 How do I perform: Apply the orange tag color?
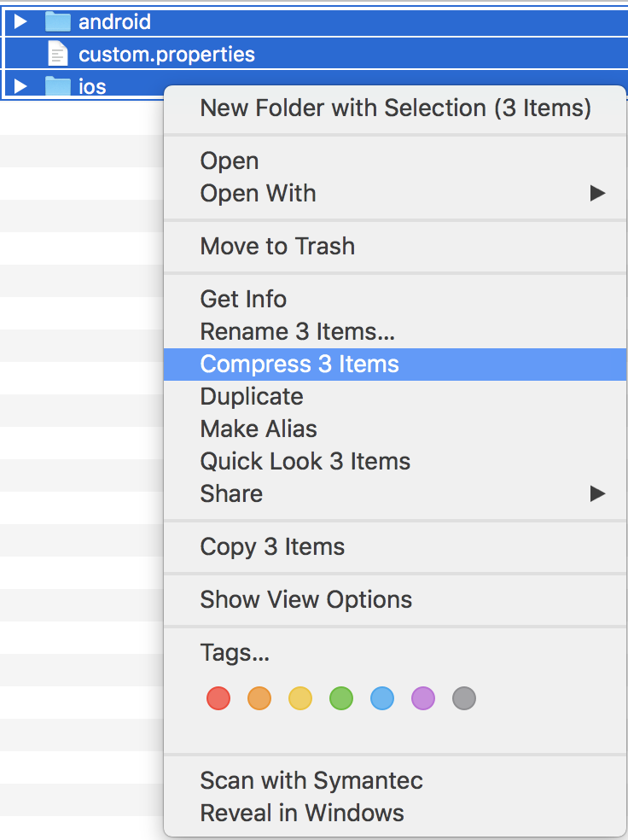pos(259,698)
